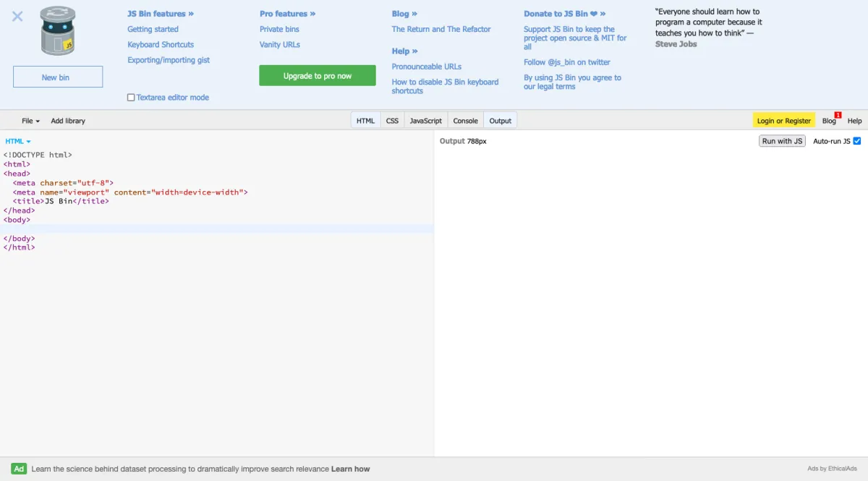Show the Console panel tab
This screenshot has width=868, height=481.
[466, 121]
